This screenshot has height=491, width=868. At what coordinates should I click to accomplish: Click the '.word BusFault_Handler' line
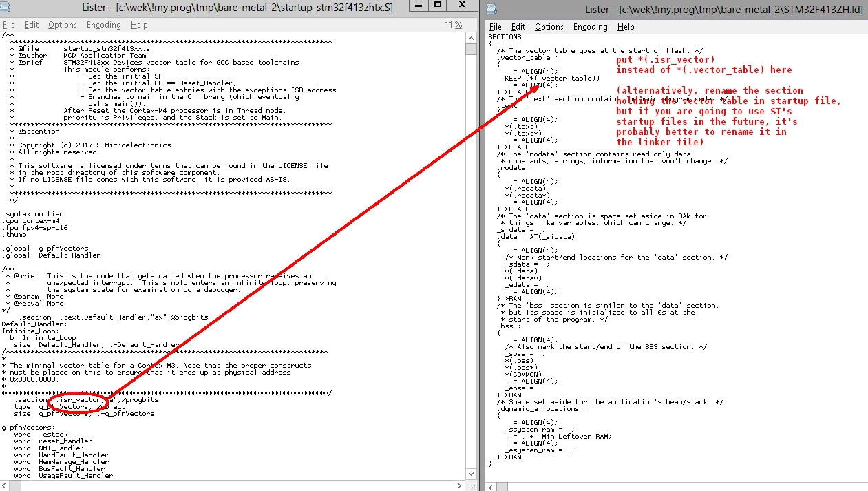coord(59,469)
